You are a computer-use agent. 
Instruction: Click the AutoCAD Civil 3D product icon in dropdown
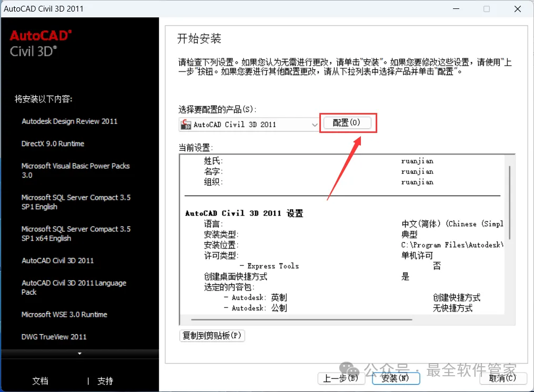186,125
